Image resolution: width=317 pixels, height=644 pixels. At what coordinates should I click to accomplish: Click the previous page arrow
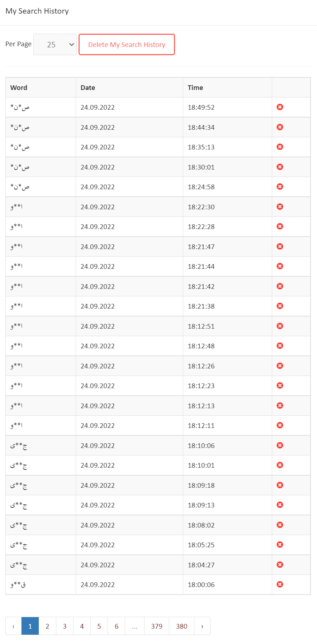click(x=14, y=626)
